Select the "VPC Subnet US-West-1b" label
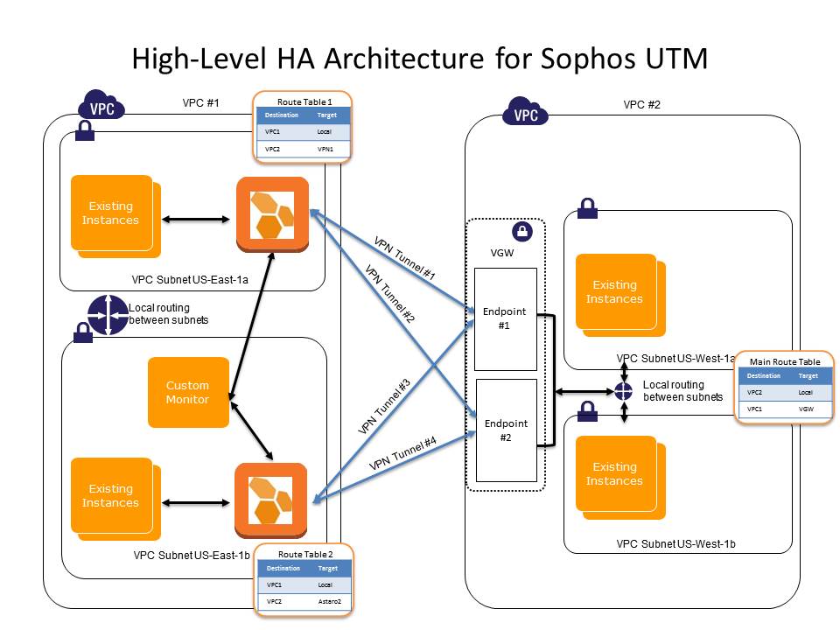The width and height of the screenshot is (840, 630). click(675, 543)
